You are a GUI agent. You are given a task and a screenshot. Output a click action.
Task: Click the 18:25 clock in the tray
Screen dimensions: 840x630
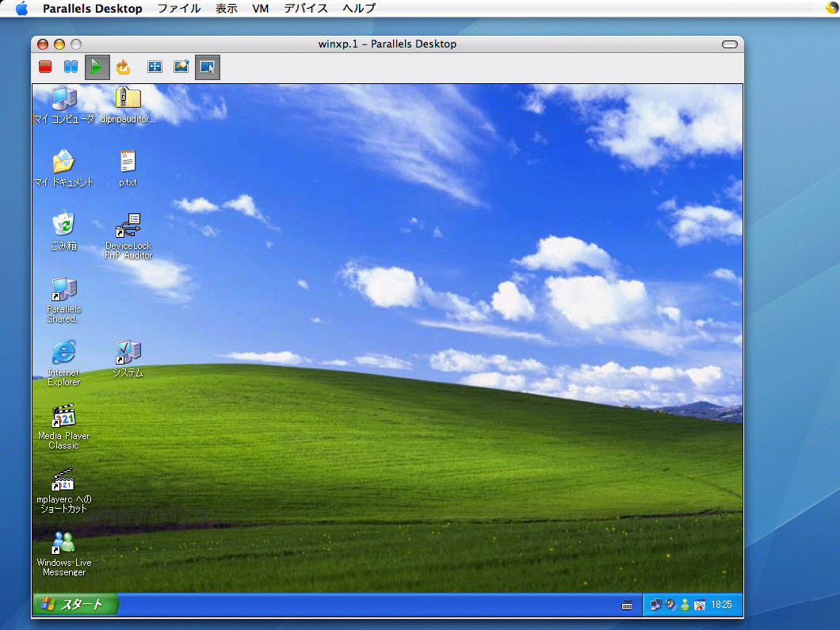click(x=721, y=605)
